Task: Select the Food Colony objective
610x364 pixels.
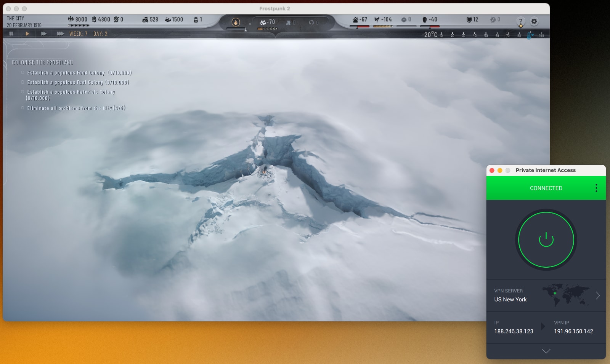Action: point(79,73)
